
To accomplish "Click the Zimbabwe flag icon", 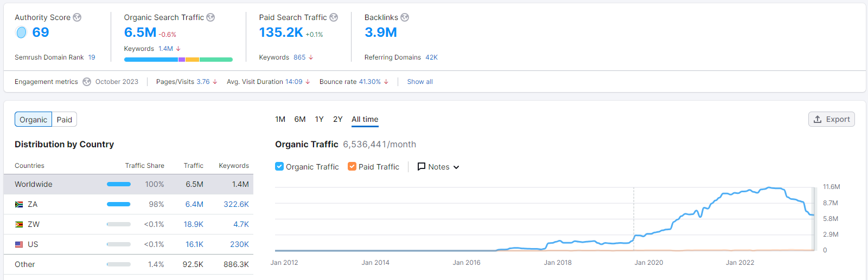I will tap(19, 224).
